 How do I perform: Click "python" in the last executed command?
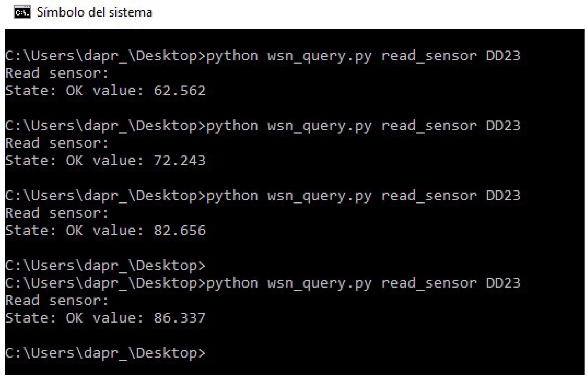232,283
